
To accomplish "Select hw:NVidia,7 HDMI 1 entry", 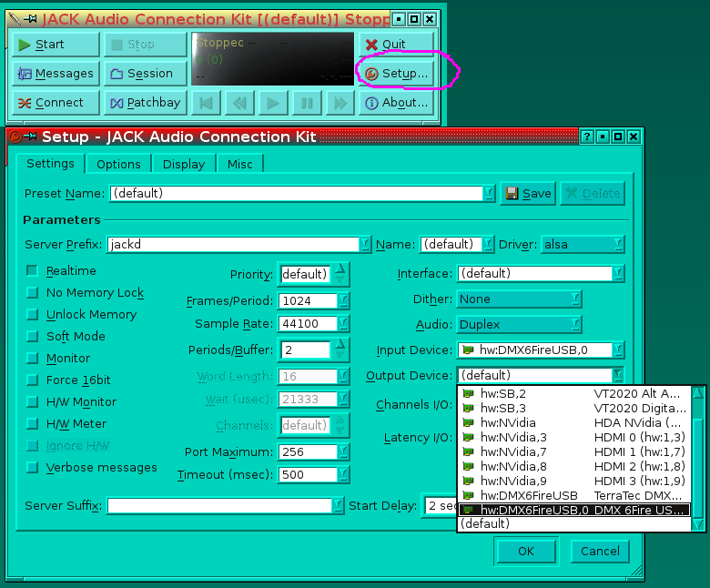I will pyautogui.click(x=574, y=451).
